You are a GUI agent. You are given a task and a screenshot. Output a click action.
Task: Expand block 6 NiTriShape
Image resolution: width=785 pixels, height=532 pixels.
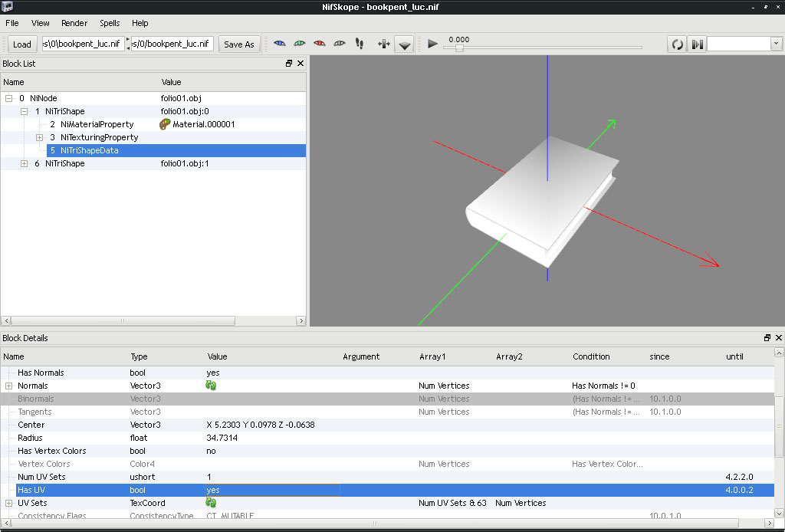[24, 163]
